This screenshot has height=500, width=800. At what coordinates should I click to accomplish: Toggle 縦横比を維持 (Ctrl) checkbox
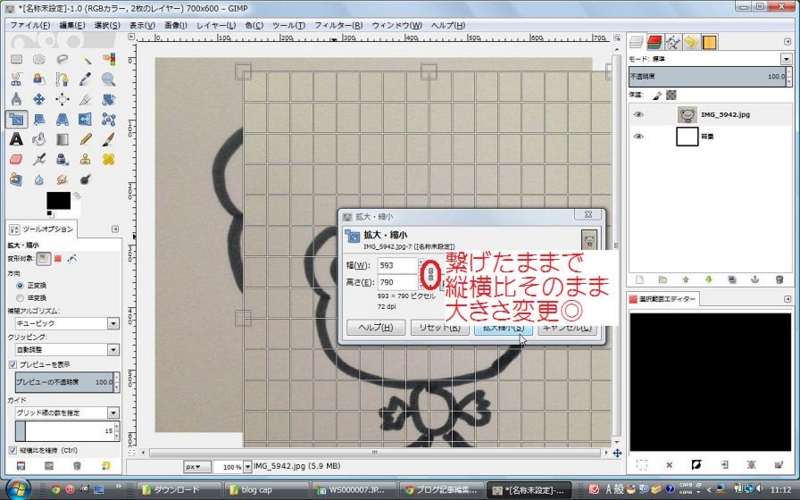[x=13, y=451]
